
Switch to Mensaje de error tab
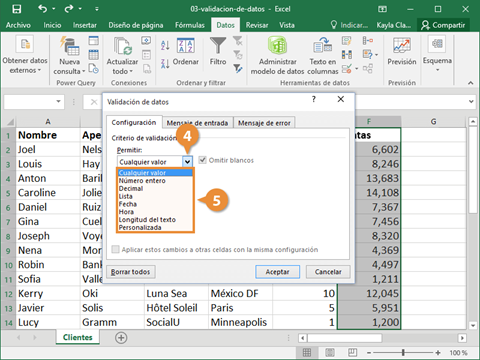tap(264, 123)
